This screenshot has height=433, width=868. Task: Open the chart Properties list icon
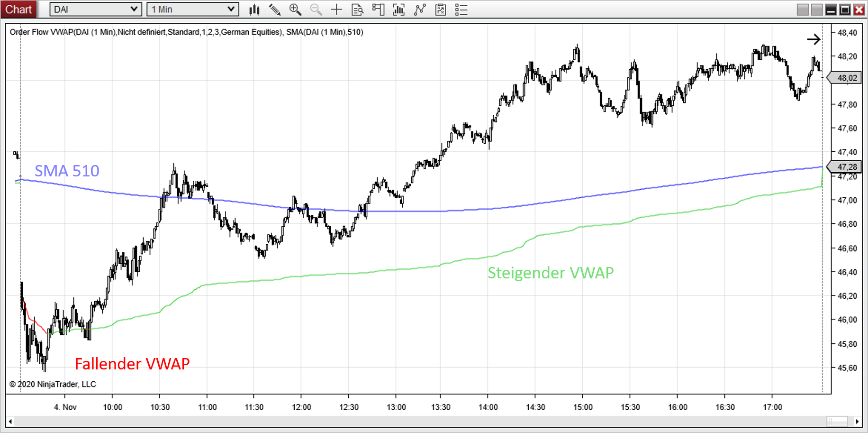click(461, 9)
